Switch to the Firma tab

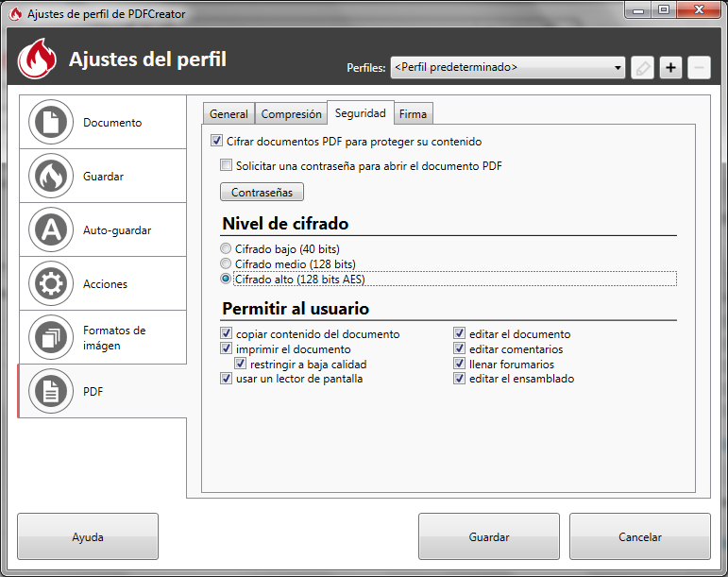(414, 113)
